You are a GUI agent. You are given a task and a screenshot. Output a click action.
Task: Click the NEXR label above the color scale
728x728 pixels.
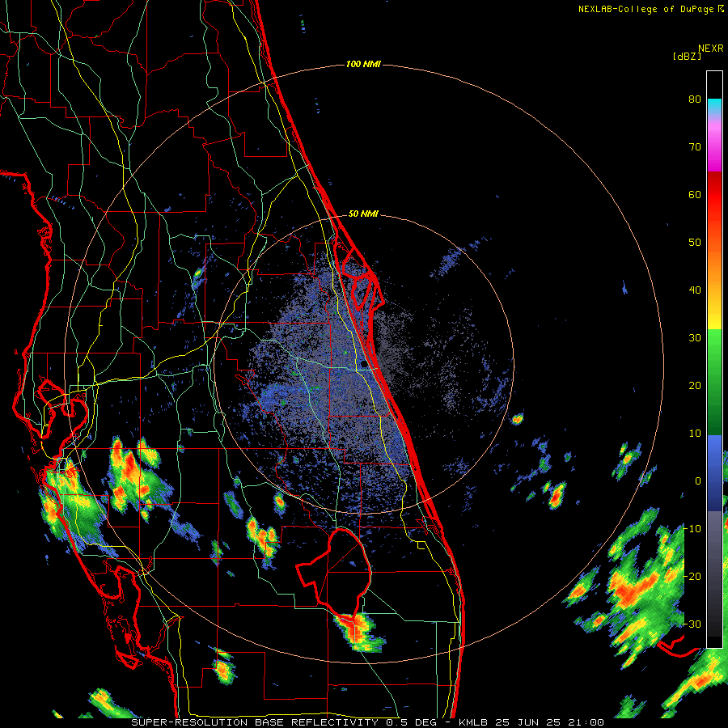point(710,49)
